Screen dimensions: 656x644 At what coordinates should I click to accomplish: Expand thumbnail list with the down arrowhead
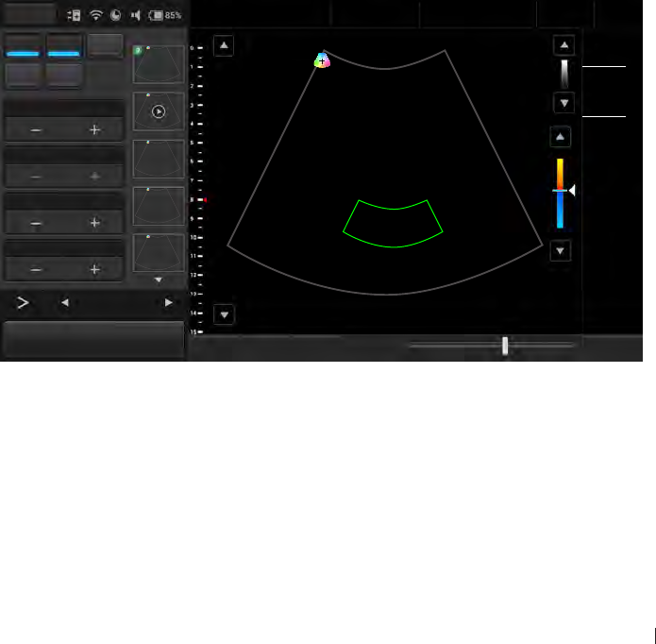coord(159,280)
